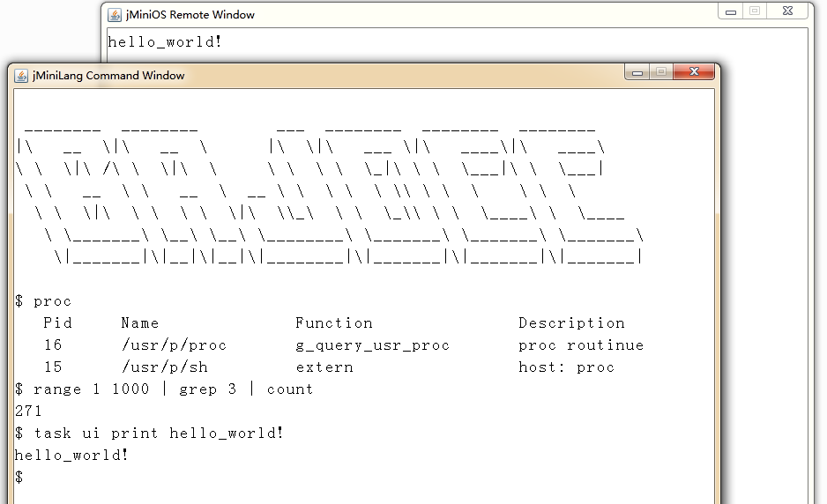Maximize the jMiniOS Remote Window
Viewport: 827px width, 504px height.
pos(755,11)
